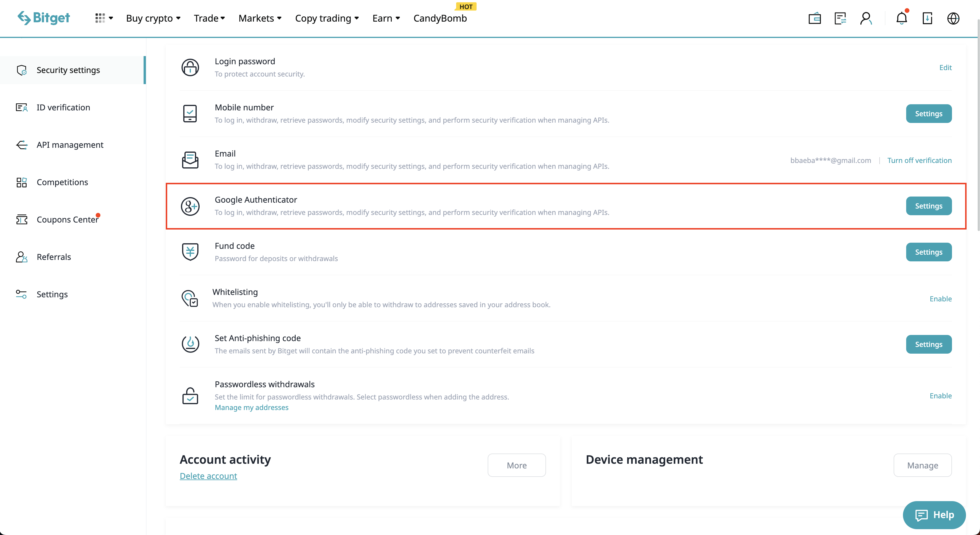This screenshot has height=535, width=980.
Task: Enable Whitelisting
Action: tap(940, 298)
